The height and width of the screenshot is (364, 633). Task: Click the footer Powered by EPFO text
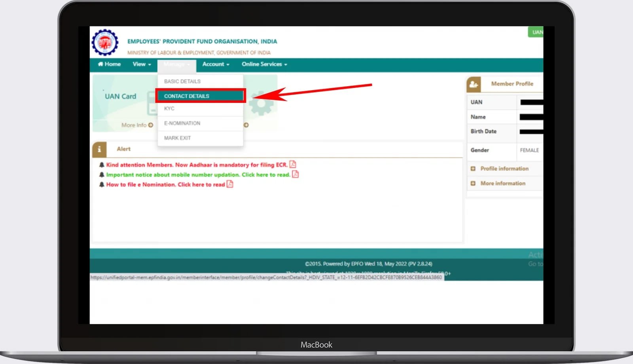pos(368,264)
